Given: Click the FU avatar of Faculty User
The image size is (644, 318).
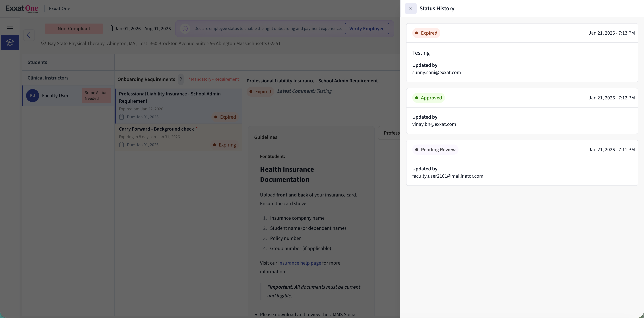Looking at the screenshot, I should (32, 96).
